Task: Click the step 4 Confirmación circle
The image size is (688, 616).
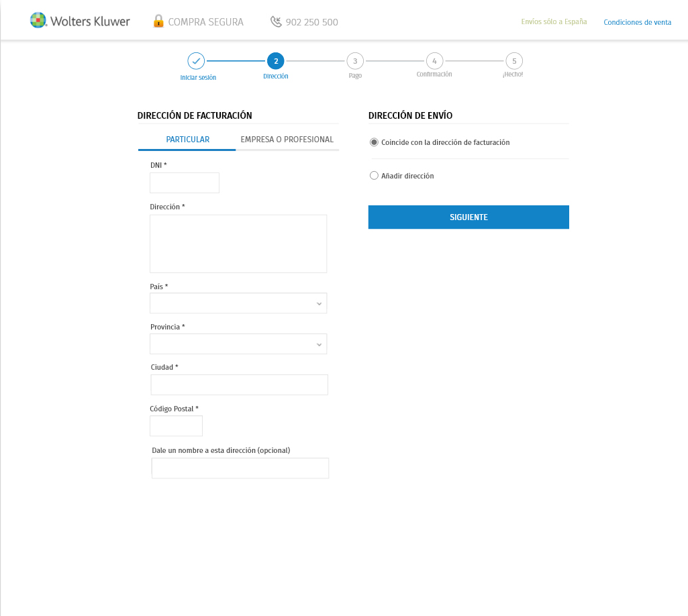Action: [434, 61]
